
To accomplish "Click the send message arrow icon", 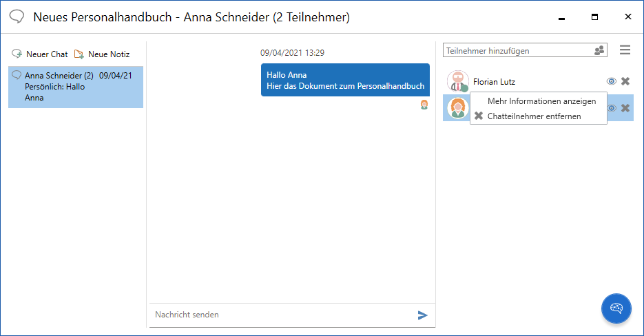I will coord(422,315).
